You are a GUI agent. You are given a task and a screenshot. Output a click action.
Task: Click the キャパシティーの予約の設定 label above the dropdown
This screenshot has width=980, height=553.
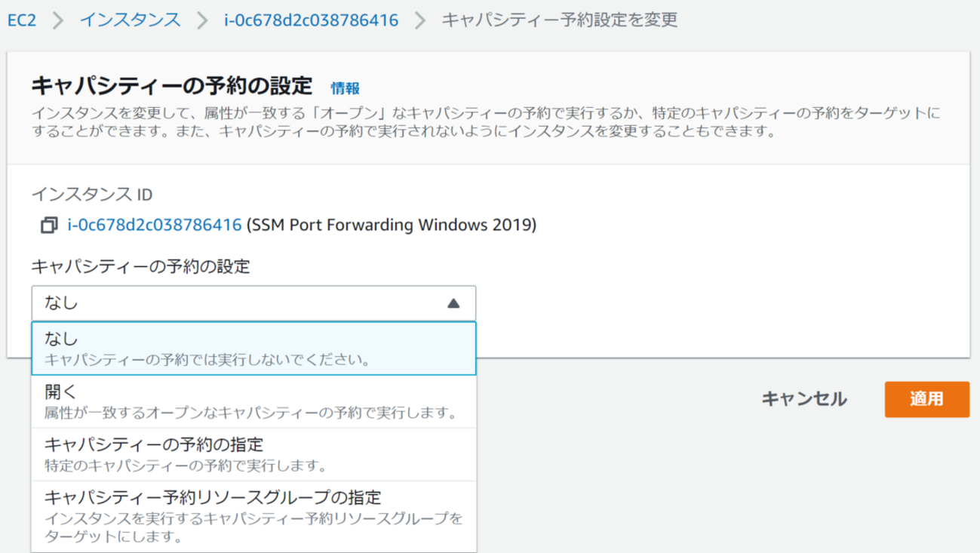coord(140,266)
